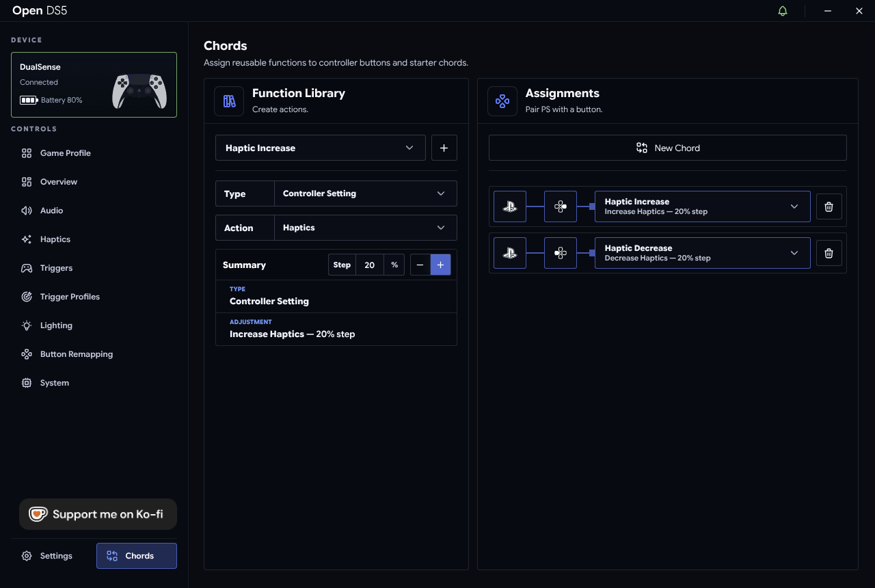Add a new function with plus icon
This screenshot has width=875, height=588.
click(x=444, y=148)
